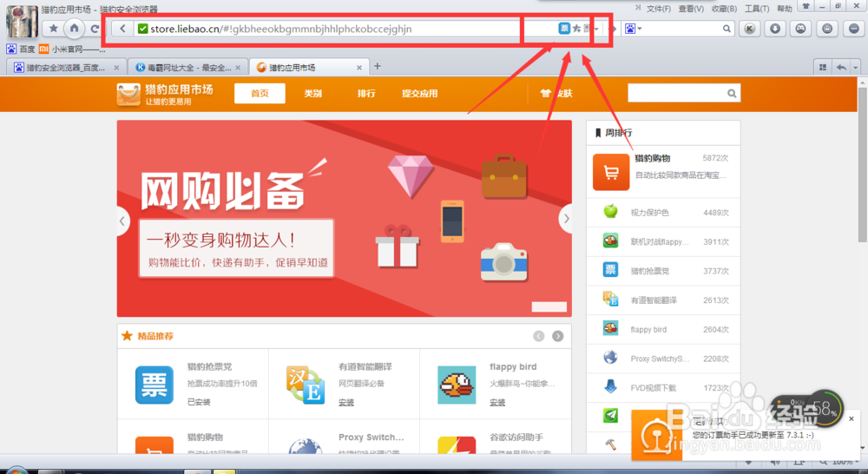Click the skin shirt icon in the title bar
The width and height of the screenshot is (868, 474).
point(806,6)
